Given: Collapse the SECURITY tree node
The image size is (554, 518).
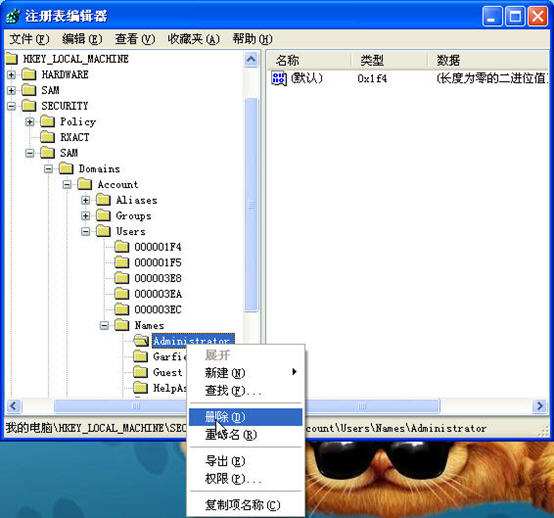Looking at the screenshot, I should coord(11,106).
